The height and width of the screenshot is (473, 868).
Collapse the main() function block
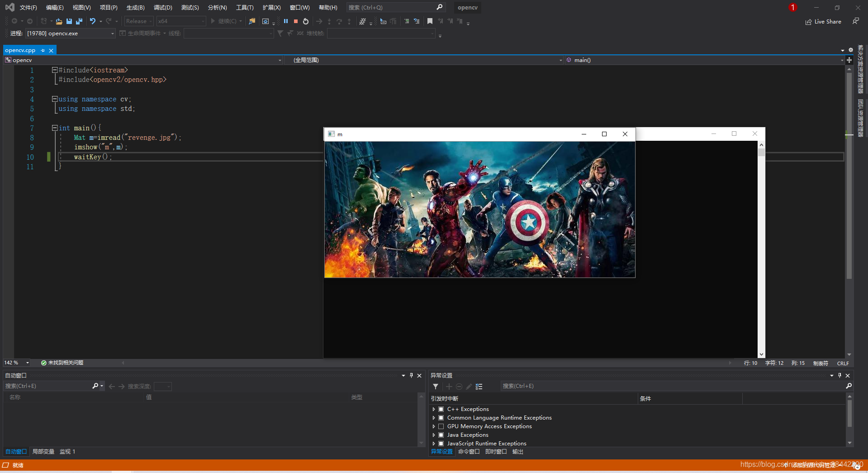(54, 128)
